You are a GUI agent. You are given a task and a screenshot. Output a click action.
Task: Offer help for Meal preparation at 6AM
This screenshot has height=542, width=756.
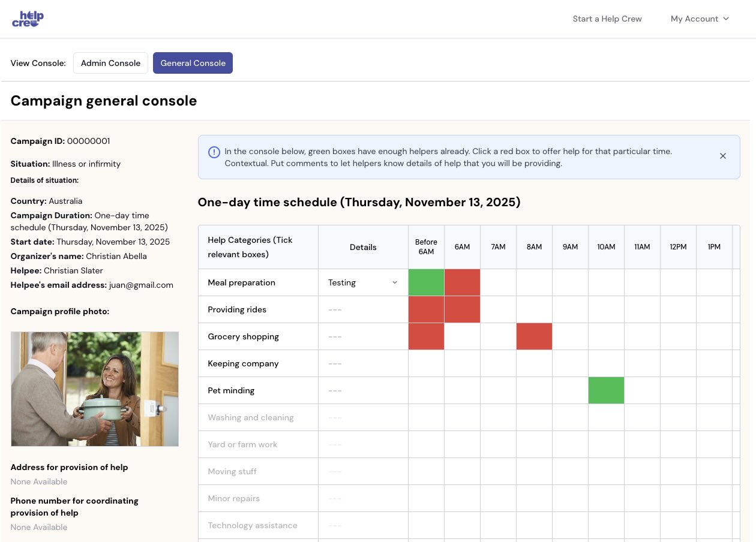tap(462, 282)
